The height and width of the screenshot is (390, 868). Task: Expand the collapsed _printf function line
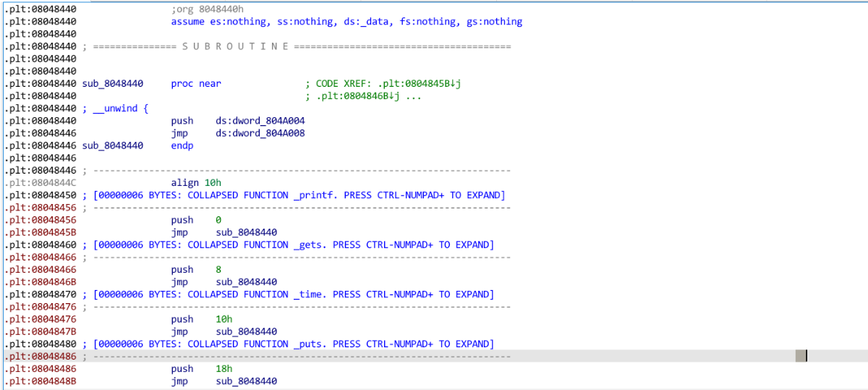tap(299, 195)
